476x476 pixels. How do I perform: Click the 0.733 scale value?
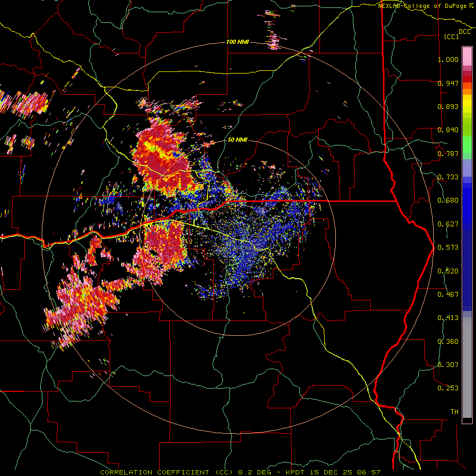[448, 177]
